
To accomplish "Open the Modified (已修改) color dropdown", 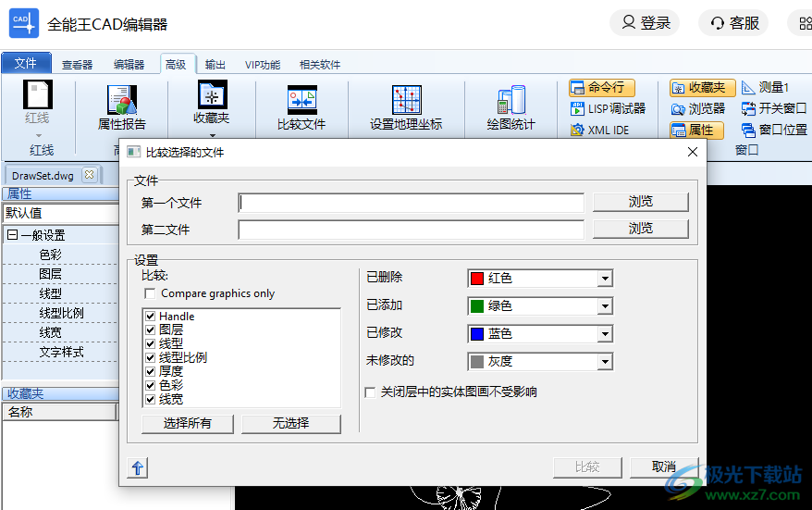I will (x=604, y=334).
